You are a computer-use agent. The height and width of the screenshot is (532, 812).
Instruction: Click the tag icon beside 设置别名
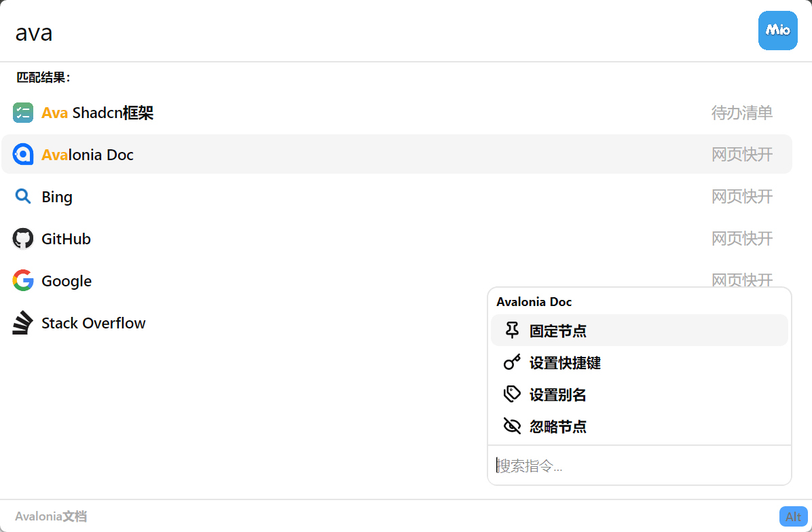pyautogui.click(x=512, y=394)
